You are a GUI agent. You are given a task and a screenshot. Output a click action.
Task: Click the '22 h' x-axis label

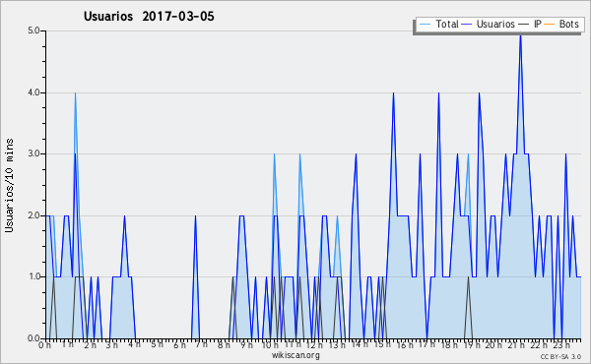(538, 345)
